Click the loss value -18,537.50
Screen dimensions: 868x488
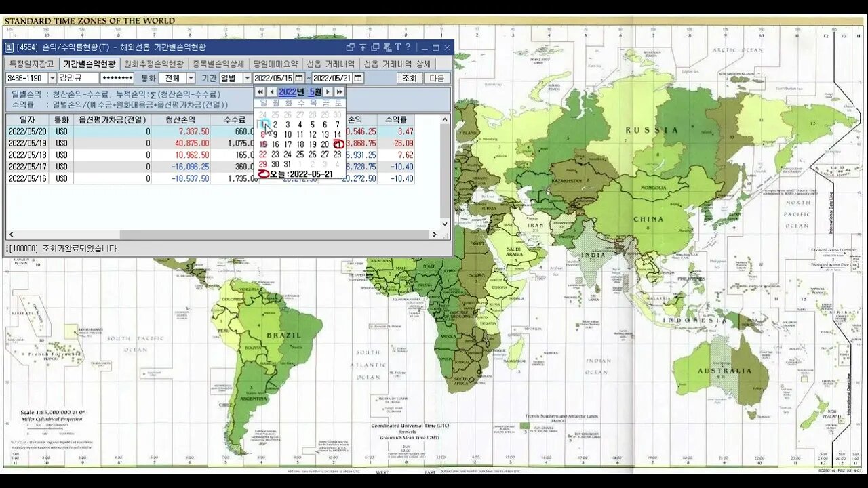(x=190, y=178)
